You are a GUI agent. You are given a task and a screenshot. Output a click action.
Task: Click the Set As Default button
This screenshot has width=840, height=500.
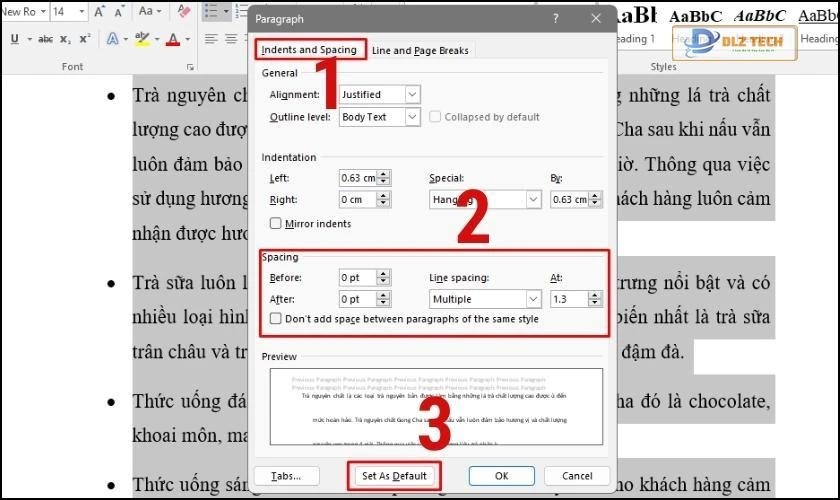[x=394, y=476]
